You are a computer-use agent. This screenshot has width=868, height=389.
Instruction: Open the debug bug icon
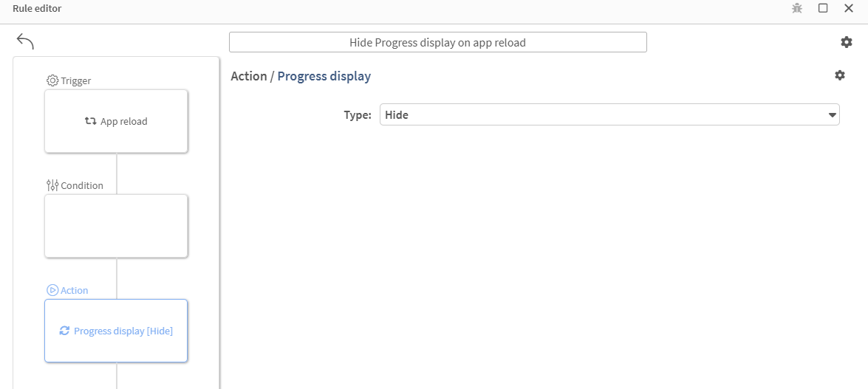tap(797, 8)
